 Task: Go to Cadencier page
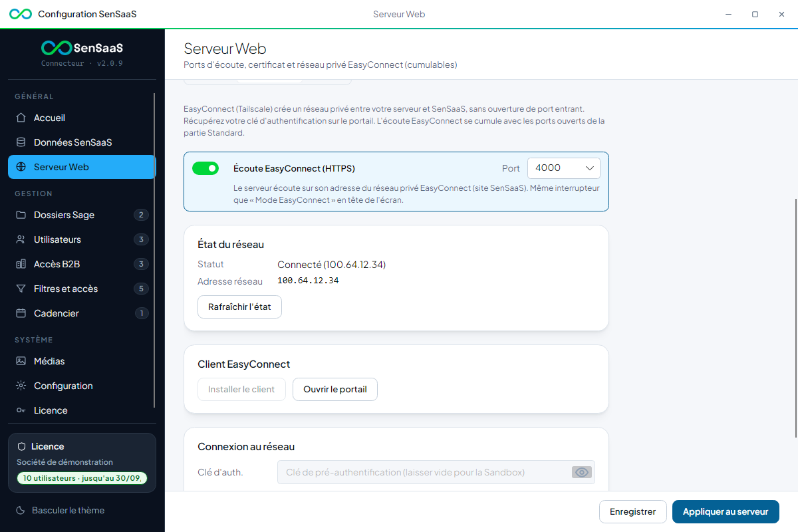[x=82, y=313]
